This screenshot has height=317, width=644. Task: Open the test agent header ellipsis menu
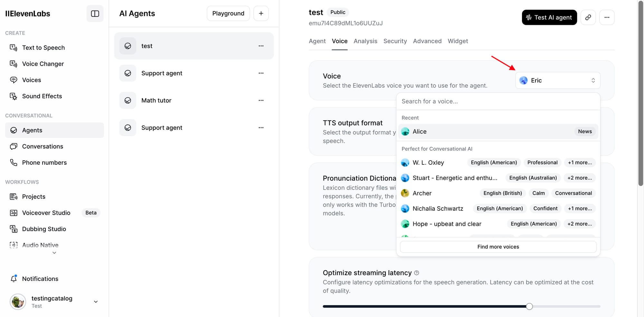[607, 17]
